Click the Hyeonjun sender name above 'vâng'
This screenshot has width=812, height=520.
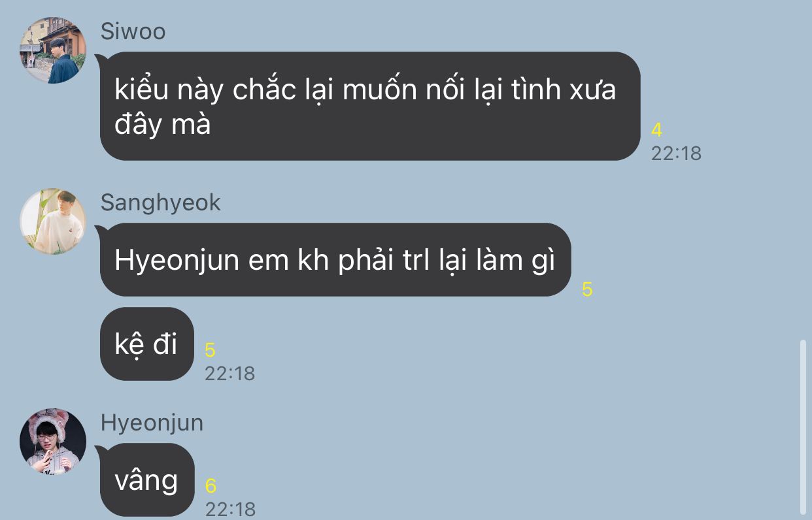click(152, 423)
